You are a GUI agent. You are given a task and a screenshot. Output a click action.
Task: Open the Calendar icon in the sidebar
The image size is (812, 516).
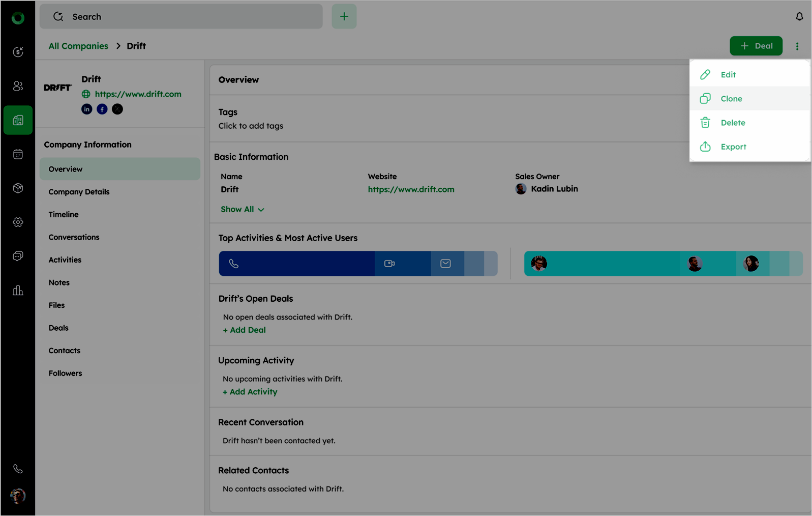click(18, 154)
